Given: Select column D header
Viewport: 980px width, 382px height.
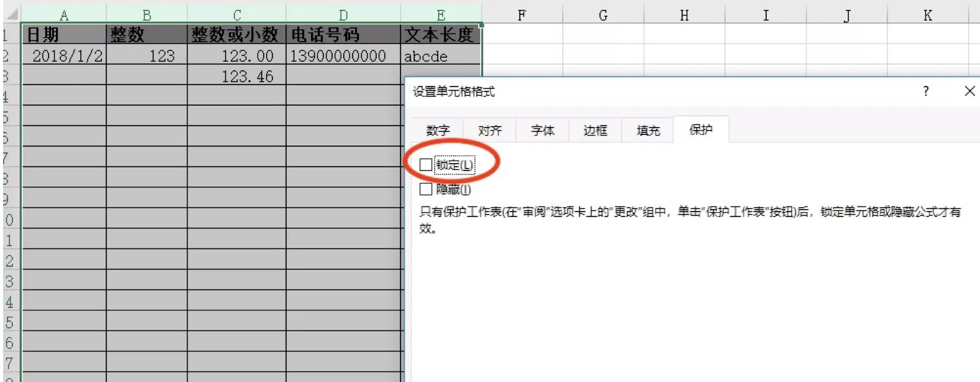Looking at the screenshot, I should pyautogui.click(x=343, y=15).
